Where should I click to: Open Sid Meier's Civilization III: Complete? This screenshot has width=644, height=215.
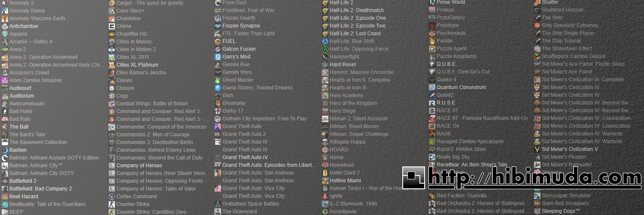583,80
